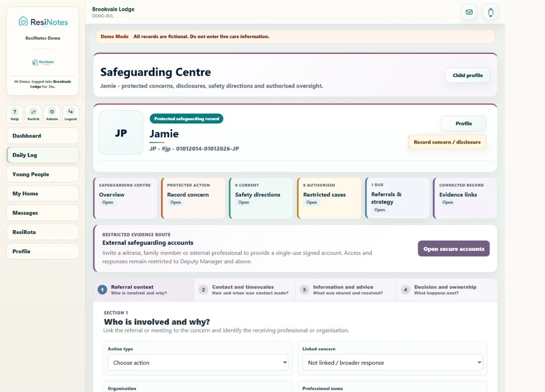The width and height of the screenshot is (545, 392).
Task: Open the Overview safeguarding centre card
Action: tap(125, 198)
